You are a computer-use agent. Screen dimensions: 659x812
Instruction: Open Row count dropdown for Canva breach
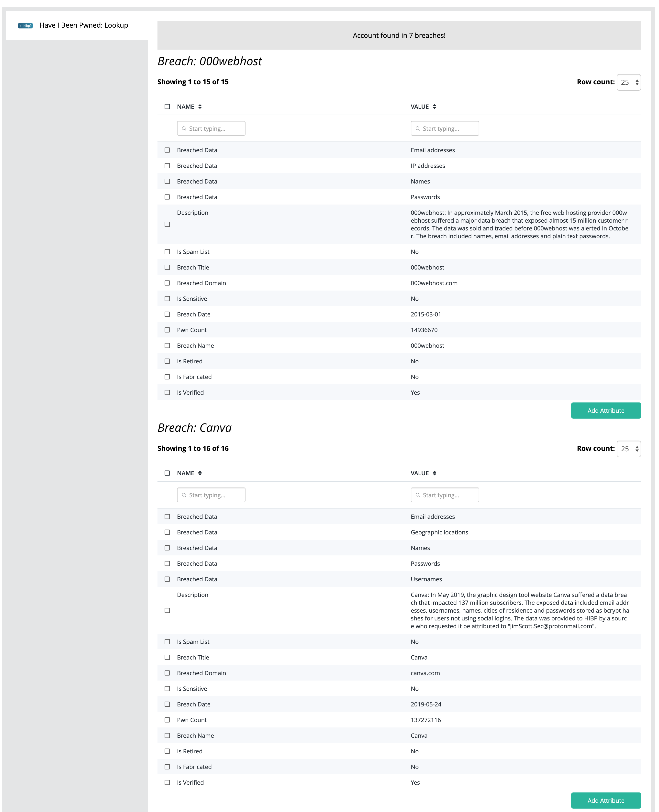click(629, 449)
